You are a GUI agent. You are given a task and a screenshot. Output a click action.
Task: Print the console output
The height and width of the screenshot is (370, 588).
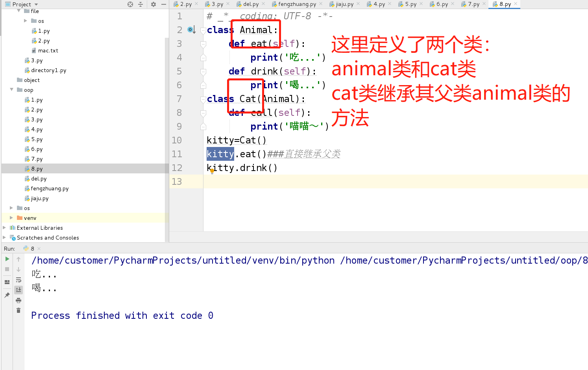18,300
